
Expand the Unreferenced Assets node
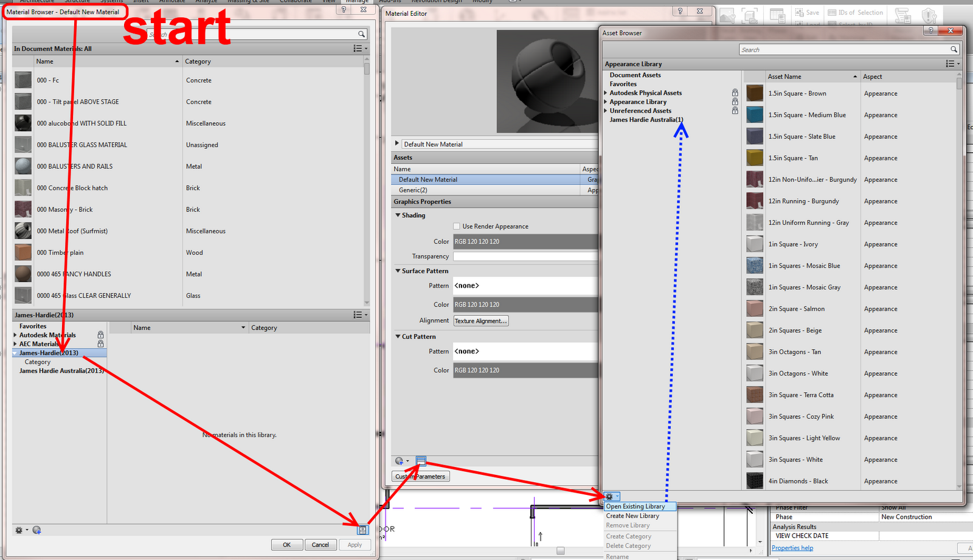point(606,111)
